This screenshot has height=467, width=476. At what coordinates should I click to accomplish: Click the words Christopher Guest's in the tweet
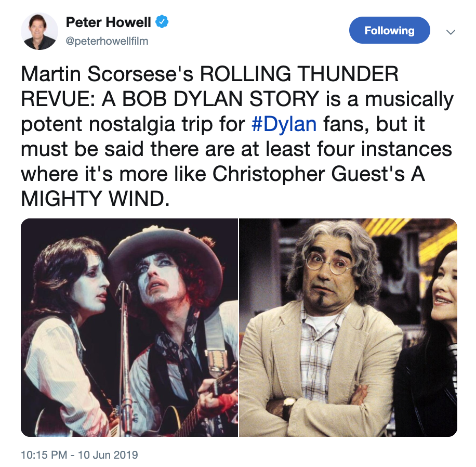click(309, 174)
